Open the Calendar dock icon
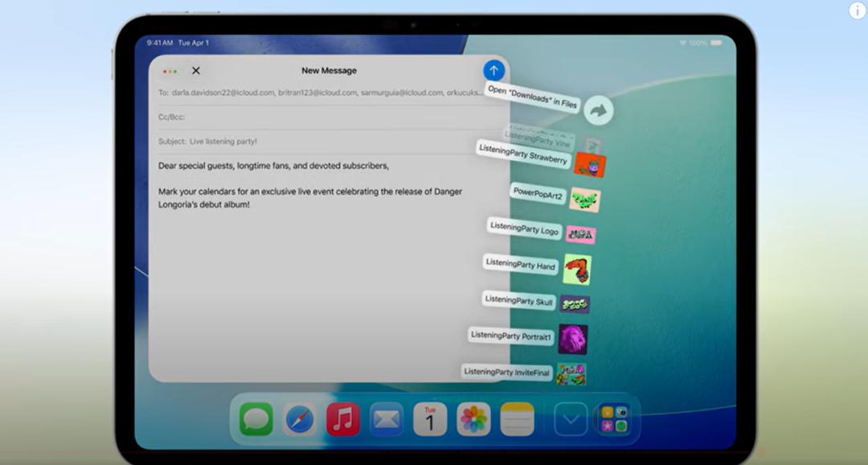868x465 pixels. (x=430, y=419)
